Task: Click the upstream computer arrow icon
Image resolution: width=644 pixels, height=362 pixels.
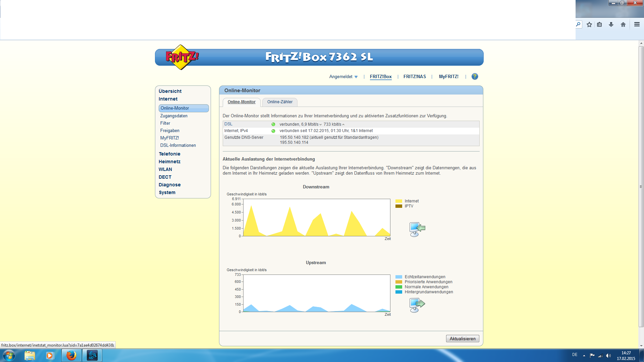Action: (417, 305)
